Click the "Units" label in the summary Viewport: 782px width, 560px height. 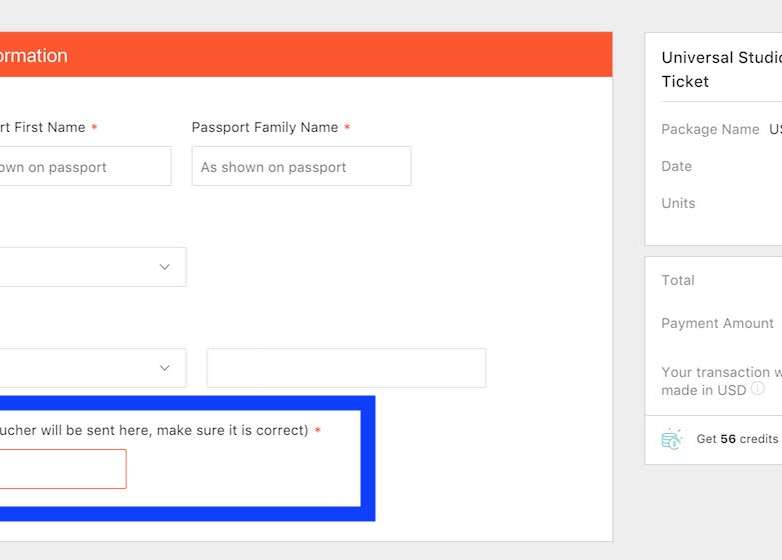(x=678, y=203)
